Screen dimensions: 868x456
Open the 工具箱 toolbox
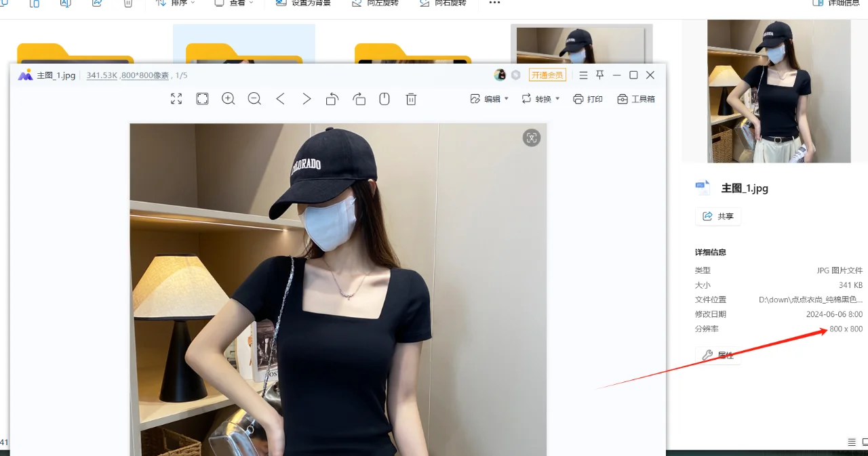pyautogui.click(x=635, y=99)
